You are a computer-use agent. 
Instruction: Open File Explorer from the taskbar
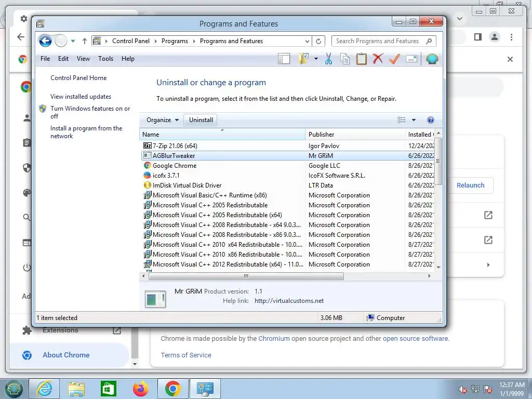pos(76,389)
